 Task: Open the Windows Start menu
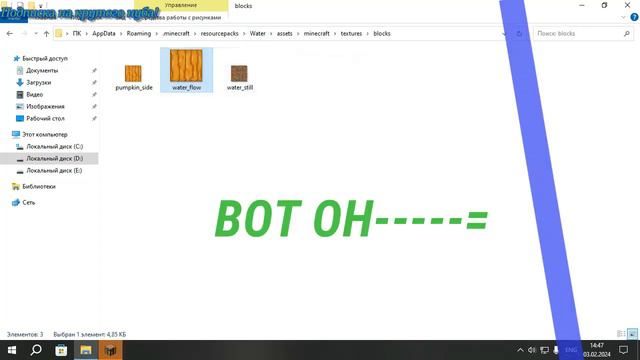tap(12, 350)
